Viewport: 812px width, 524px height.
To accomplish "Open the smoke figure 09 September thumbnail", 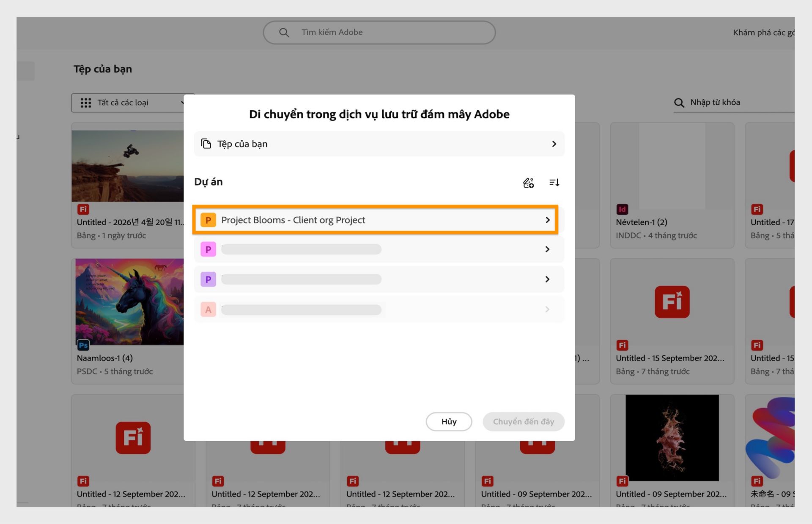I will point(672,438).
